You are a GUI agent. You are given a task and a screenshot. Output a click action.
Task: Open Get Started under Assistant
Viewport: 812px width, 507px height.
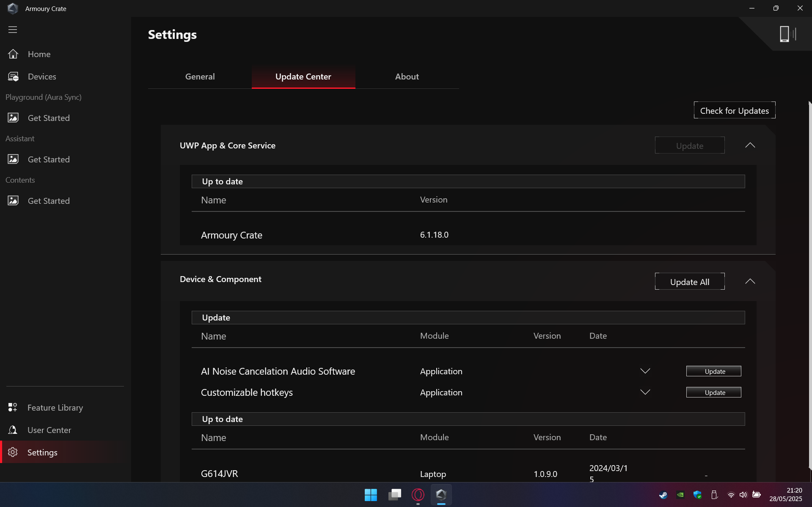tap(48, 159)
